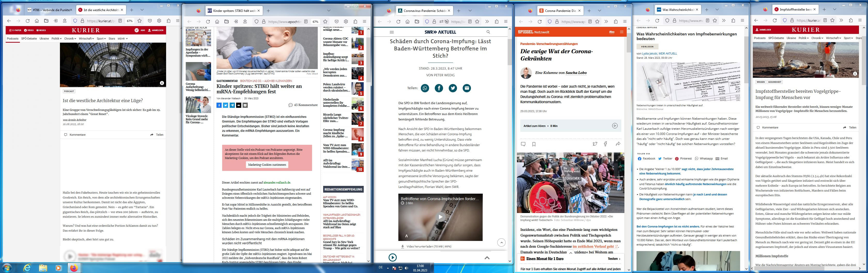
Task: Bookmark the Spiegel article
Action: [x=534, y=144]
